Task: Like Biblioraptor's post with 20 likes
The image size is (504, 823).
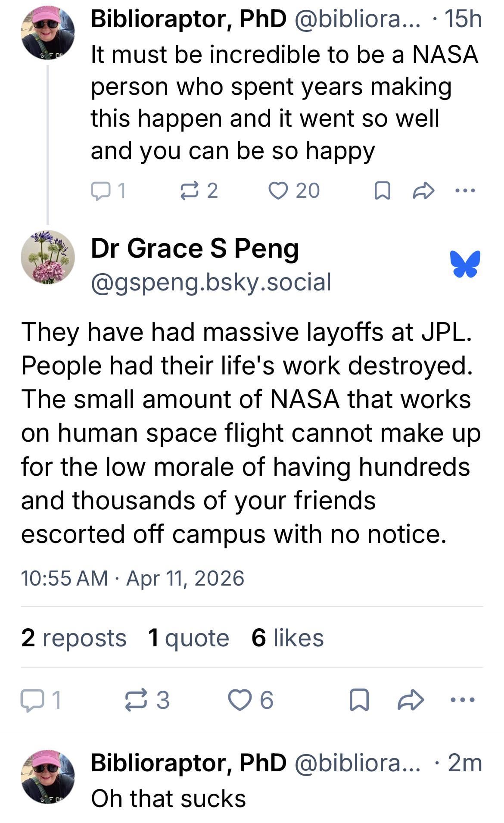Action: (278, 190)
